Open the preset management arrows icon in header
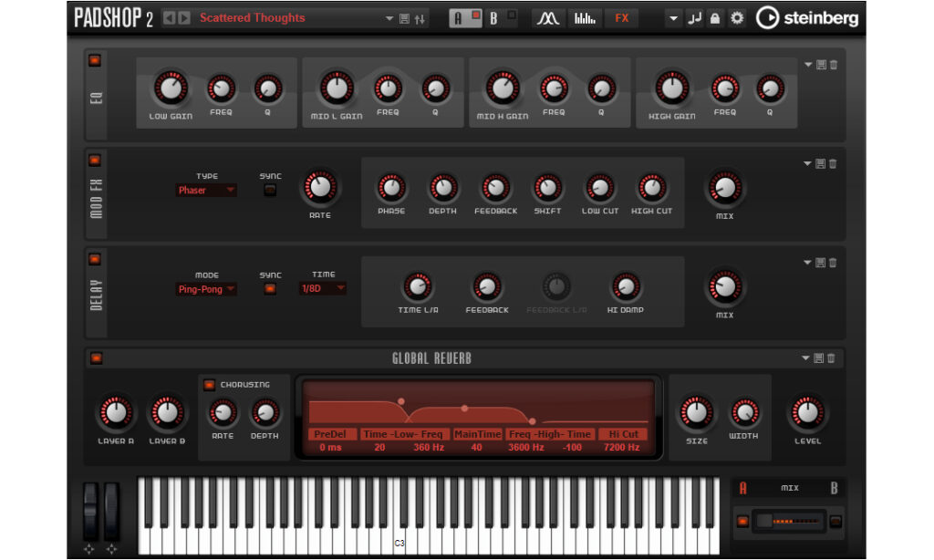Image resolution: width=934 pixels, height=560 pixels. point(420,19)
